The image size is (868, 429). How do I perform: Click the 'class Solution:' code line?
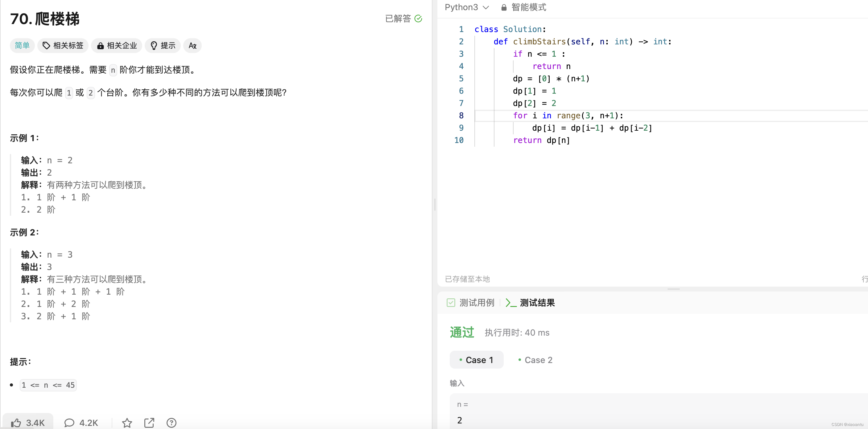point(510,29)
